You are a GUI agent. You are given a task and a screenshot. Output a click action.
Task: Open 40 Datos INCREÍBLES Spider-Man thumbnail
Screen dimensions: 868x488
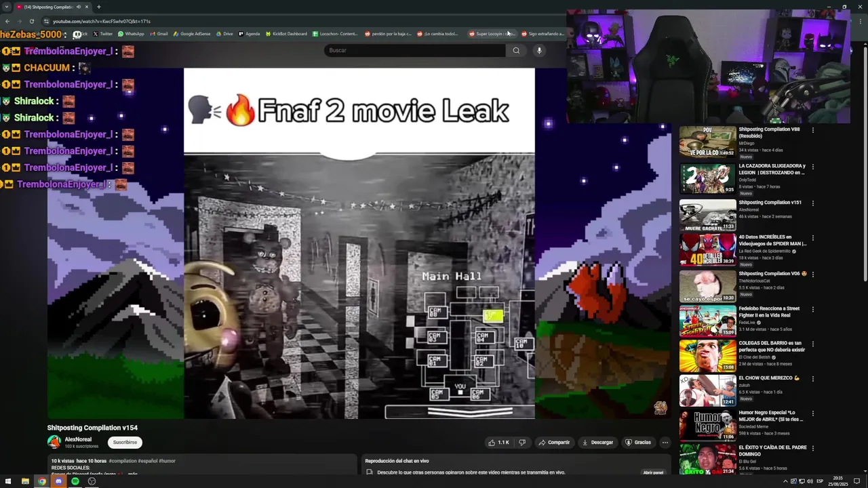point(707,250)
